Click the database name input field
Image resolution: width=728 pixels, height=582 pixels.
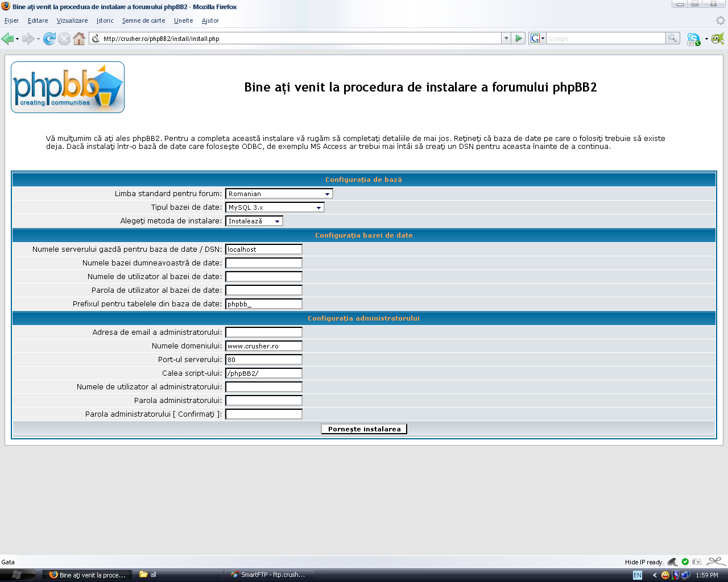pyautogui.click(x=264, y=263)
